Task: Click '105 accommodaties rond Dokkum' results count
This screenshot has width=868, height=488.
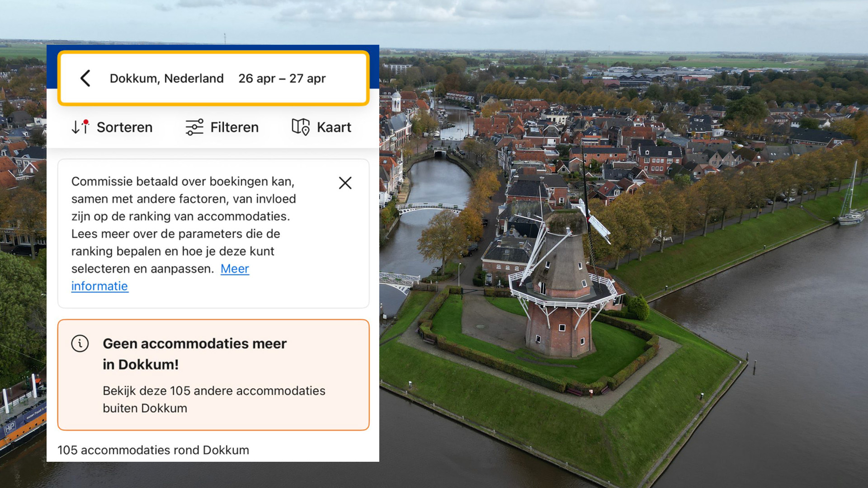Action: pos(153,450)
